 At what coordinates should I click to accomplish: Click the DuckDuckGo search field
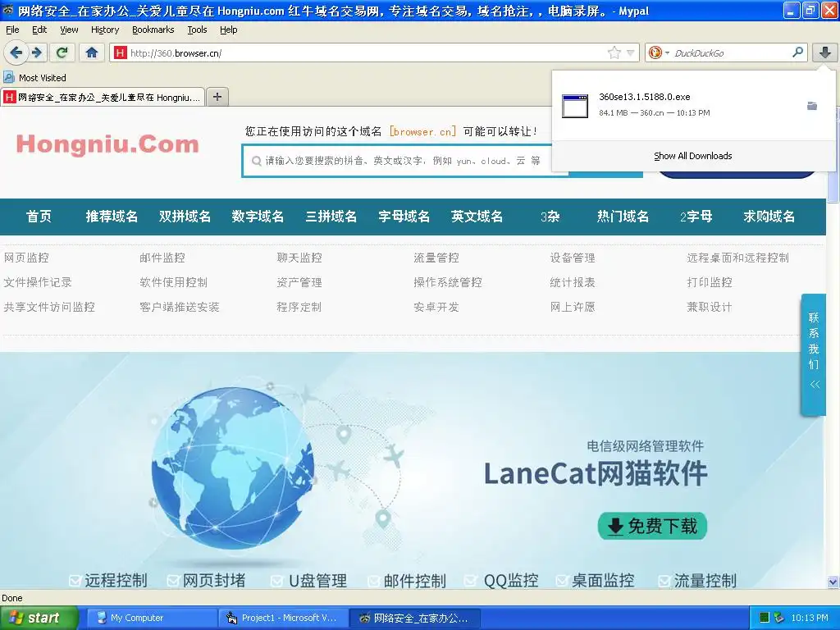(x=728, y=52)
